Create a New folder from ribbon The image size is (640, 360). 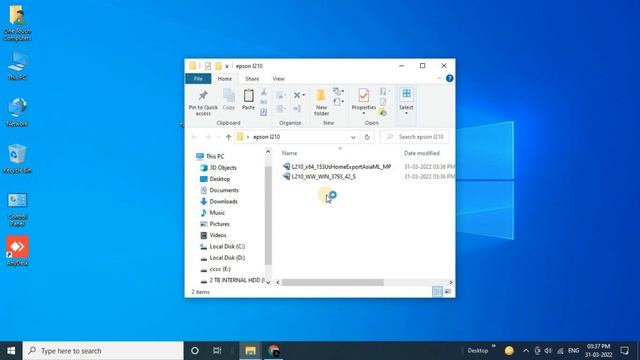coord(321,102)
